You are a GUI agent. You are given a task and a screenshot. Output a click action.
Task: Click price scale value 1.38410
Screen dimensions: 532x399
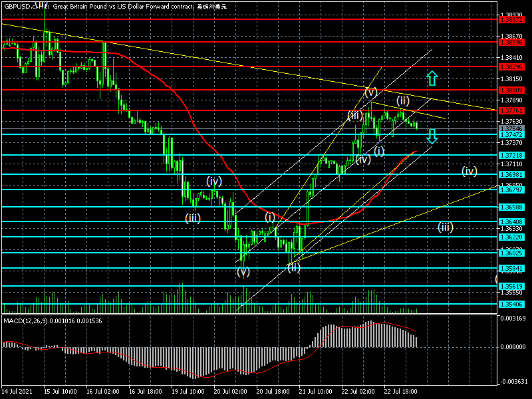[511, 57]
